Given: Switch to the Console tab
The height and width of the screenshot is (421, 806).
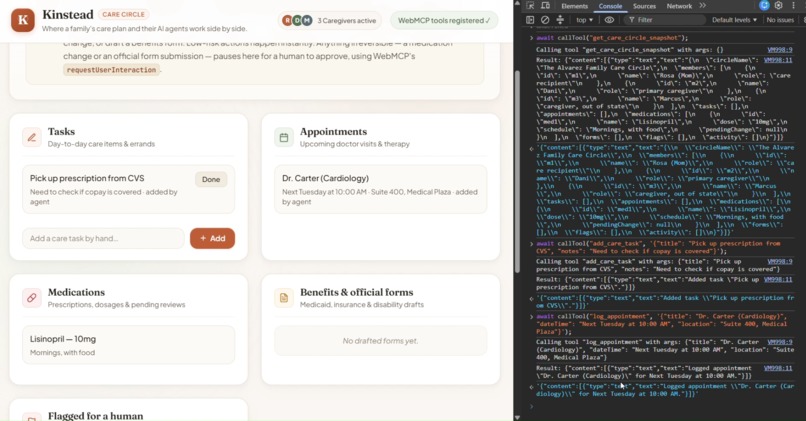Looking at the screenshot, I should point(610,6).
